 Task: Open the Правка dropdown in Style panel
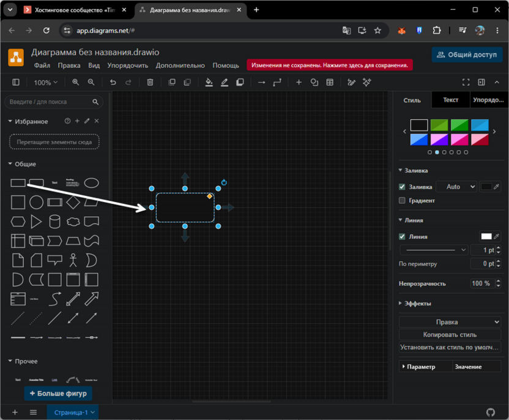pyautogui.click(x=450, y=322)
